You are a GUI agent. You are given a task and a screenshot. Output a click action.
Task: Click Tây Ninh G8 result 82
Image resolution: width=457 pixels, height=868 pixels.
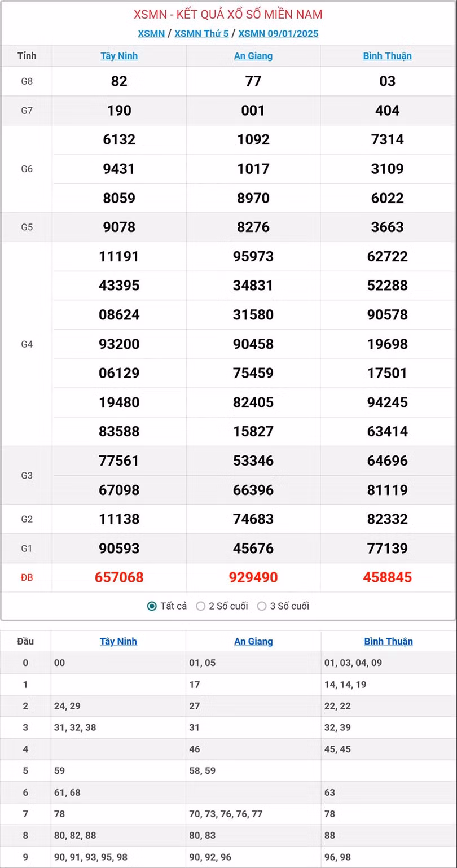coord(119,81)
